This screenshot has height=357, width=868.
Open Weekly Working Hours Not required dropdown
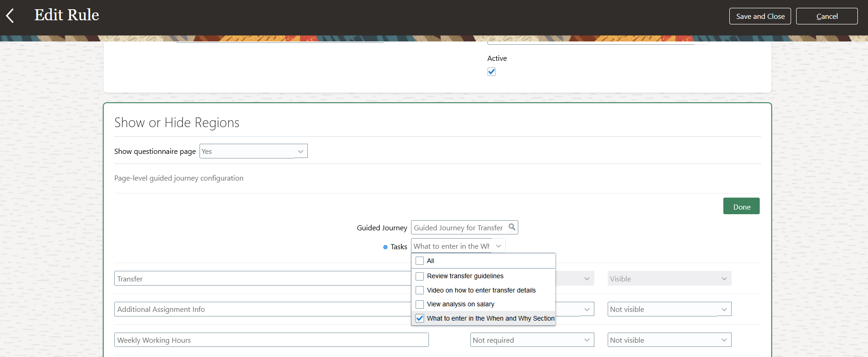(532, 340)
